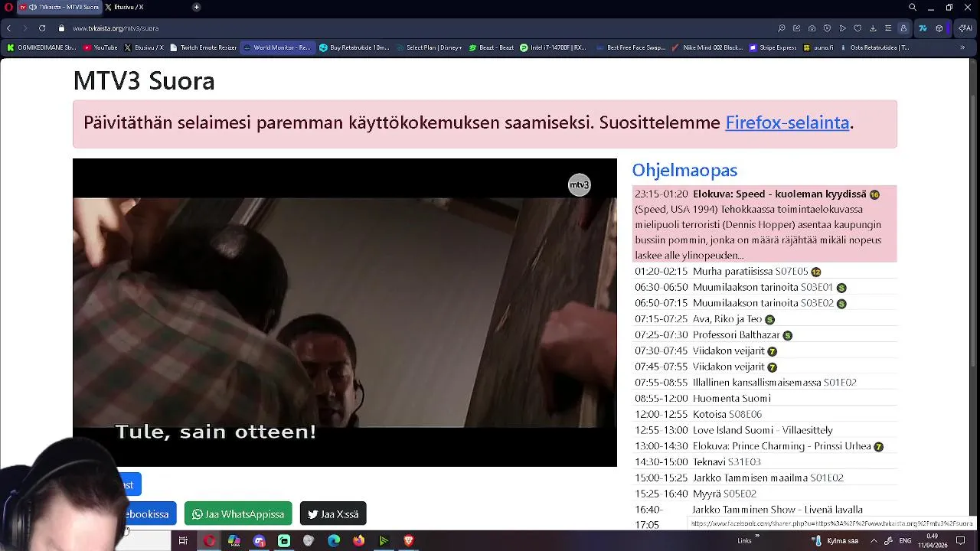Open the OGMIKEDIMANE bookmark
The width and height of the screenshot is (980, 551).
point(41,47)
